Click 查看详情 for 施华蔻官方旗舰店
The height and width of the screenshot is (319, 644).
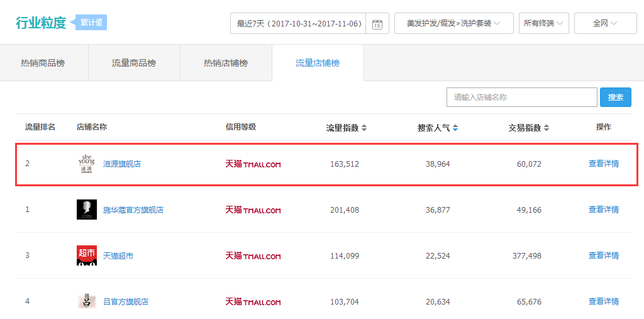(604, 210)
